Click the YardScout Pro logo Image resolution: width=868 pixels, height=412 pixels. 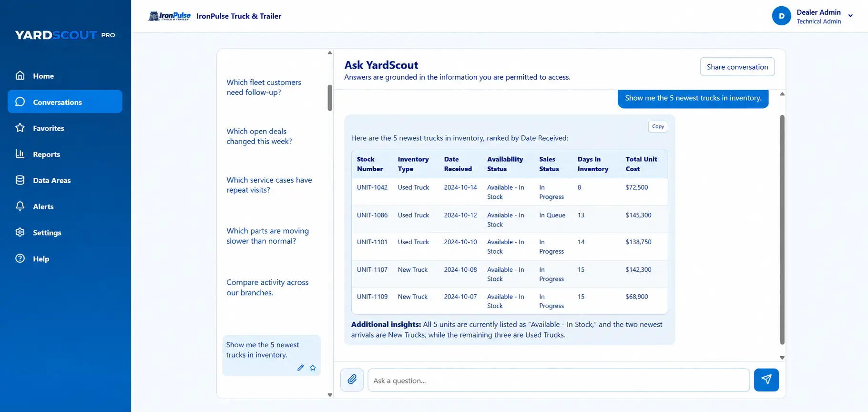click(65, 35)
